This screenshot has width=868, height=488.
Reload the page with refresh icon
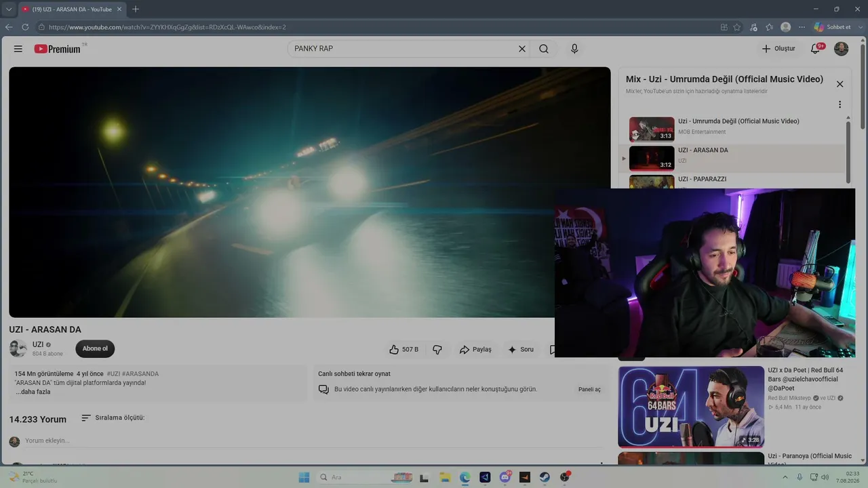(25, 27)
